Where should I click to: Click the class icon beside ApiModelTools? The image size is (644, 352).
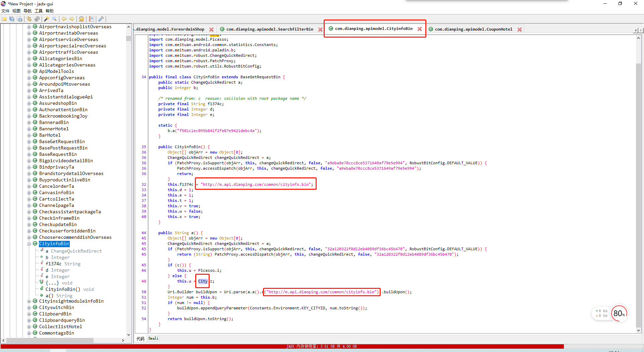pos(35,71)
